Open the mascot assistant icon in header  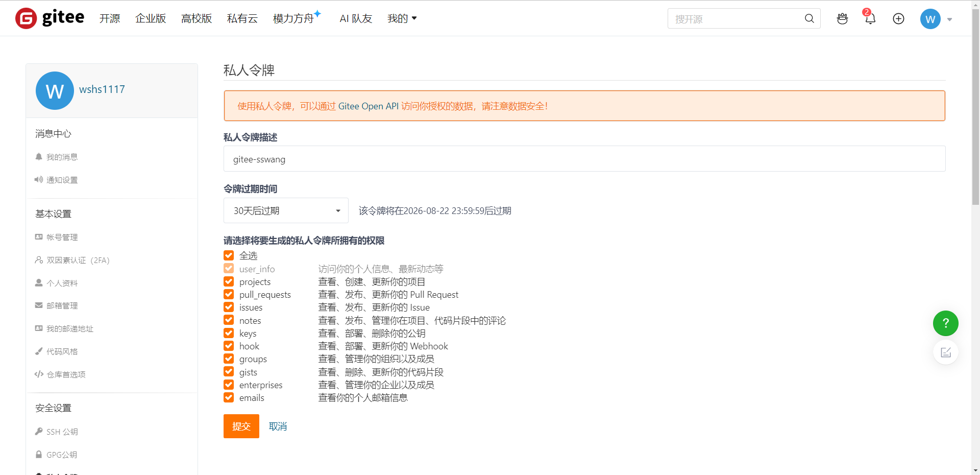coord(842,19)
